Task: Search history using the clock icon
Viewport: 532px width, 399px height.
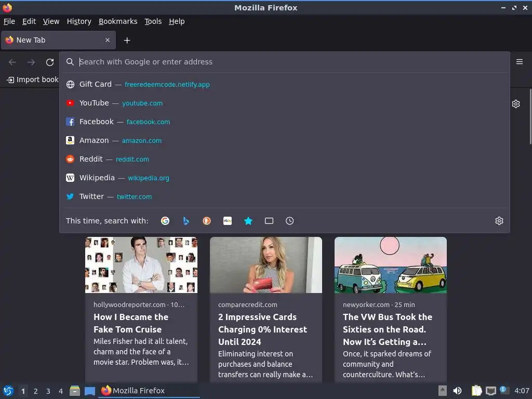Action: [290, 221]
